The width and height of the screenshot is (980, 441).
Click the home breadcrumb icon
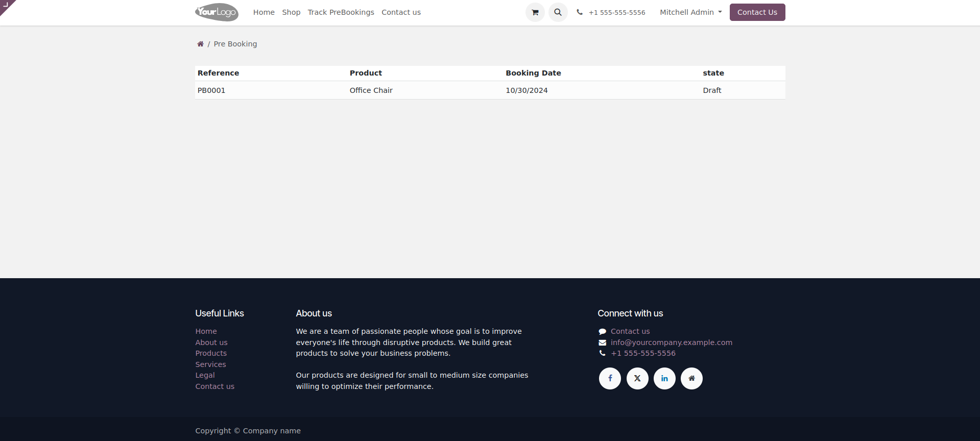click(x=200, y=44)
